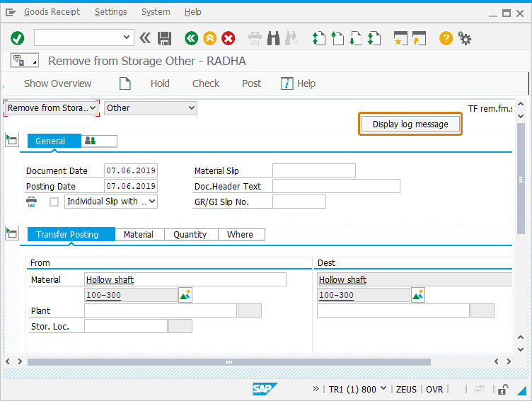The height and width of the screenshot is (401, 532).
Task: Click the Previous Page icon
Action: click(x=337, y=38)
